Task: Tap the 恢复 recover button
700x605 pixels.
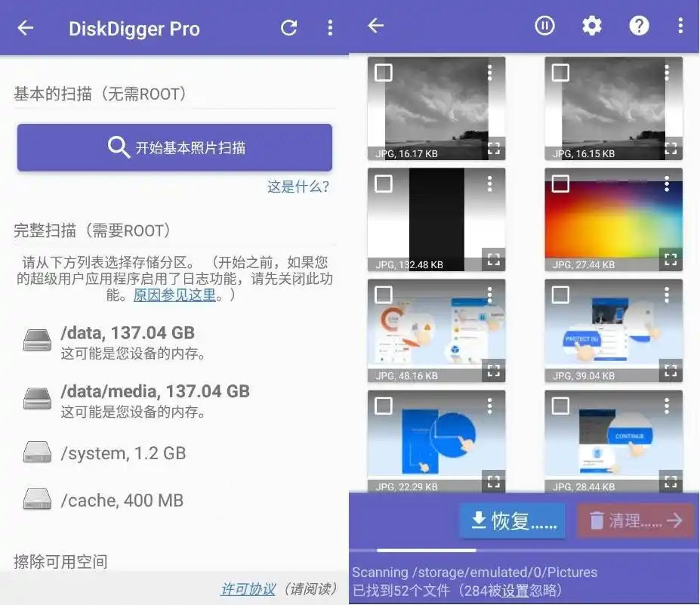Action: pyautogui.click(x=513, y=520)
